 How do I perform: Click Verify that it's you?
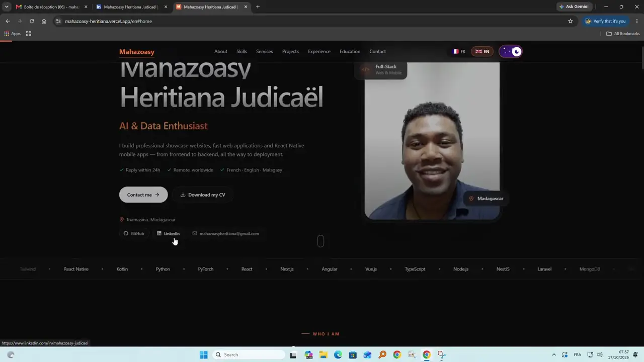[x=605, y=21]
